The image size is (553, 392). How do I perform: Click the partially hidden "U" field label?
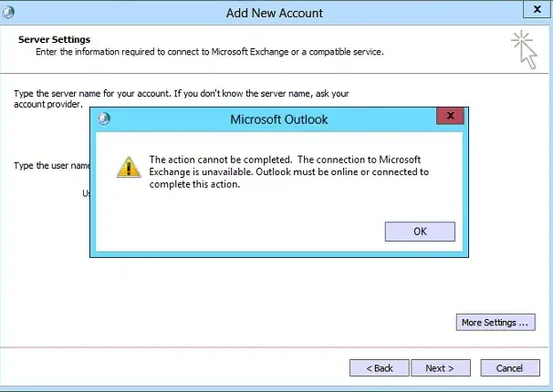[x=86, y=193]
